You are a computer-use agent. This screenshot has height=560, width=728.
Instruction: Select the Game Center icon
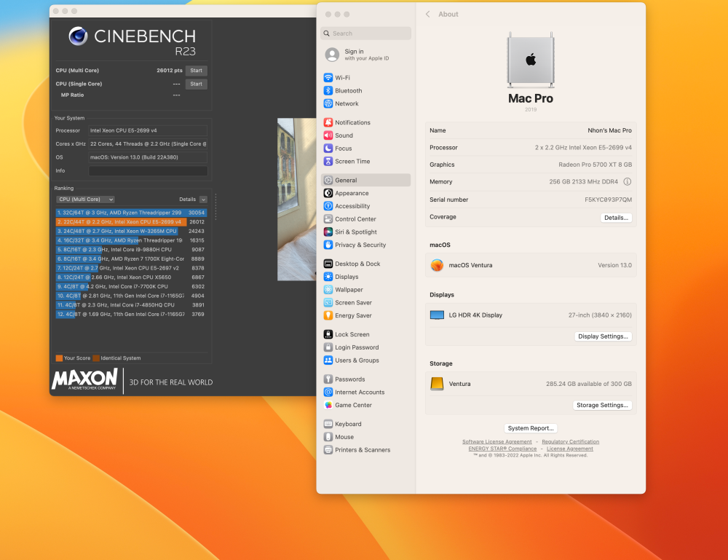[328, 406]
